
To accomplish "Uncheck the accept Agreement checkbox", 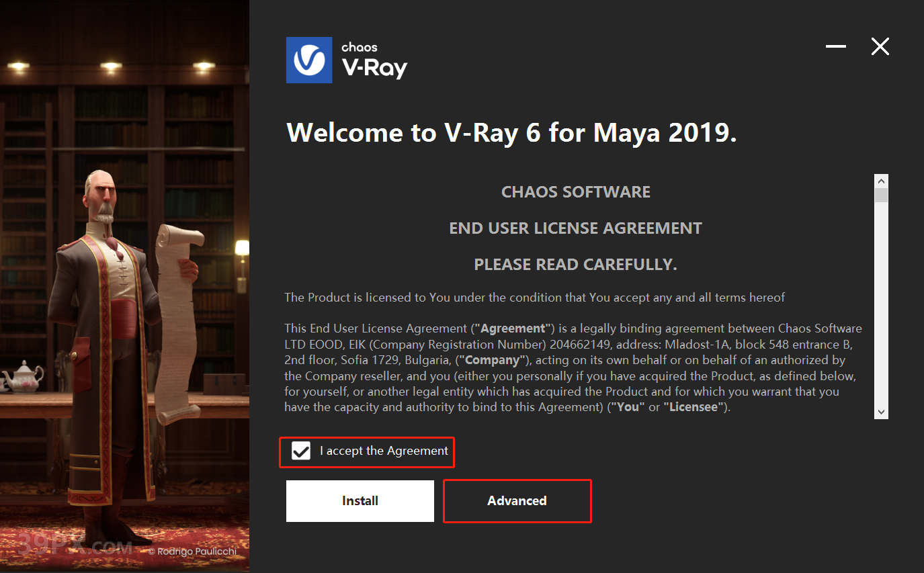I will (301, 451).
